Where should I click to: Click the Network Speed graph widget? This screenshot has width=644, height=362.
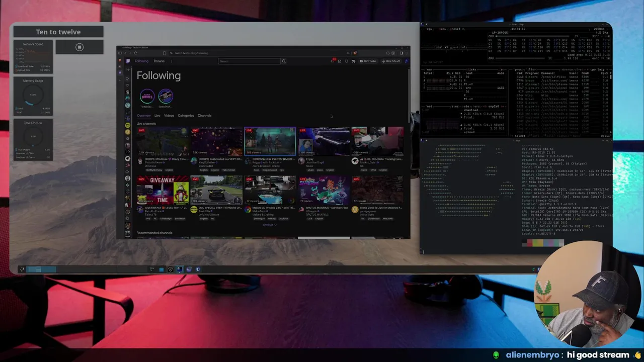pyautogui.click(x=33, y=57)
